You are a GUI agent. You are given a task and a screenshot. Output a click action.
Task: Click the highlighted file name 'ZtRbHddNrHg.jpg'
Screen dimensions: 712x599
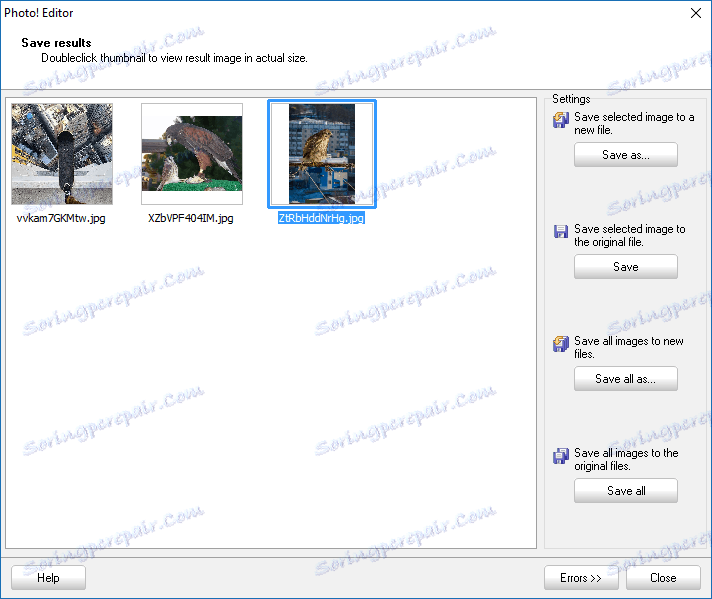point(321,218)
